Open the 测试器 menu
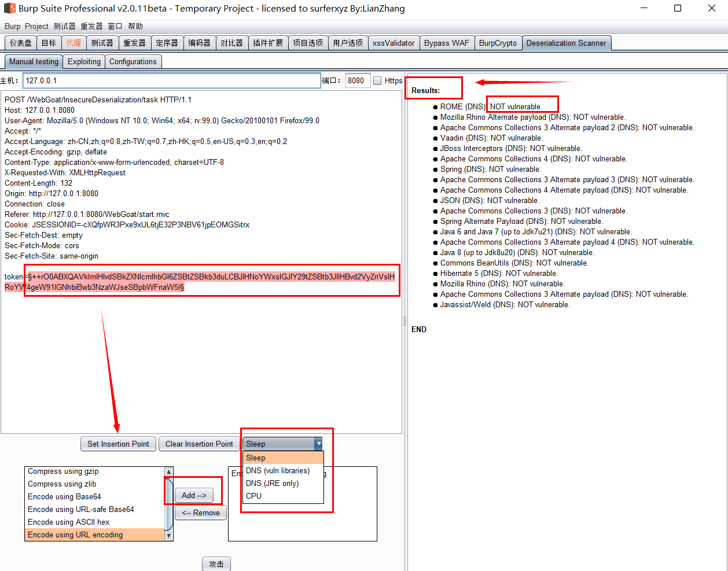This screenshot has height=571, width=728. [64, 27]
